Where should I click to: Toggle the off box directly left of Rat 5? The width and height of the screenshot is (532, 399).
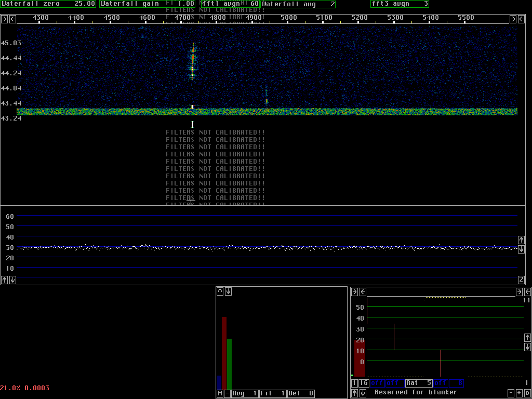point(395,383)
